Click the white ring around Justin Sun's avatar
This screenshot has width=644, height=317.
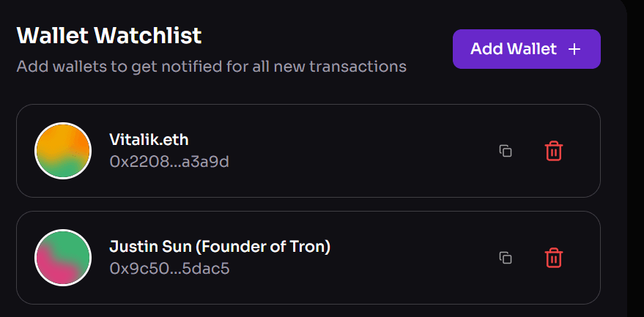[x=63, y=231]
